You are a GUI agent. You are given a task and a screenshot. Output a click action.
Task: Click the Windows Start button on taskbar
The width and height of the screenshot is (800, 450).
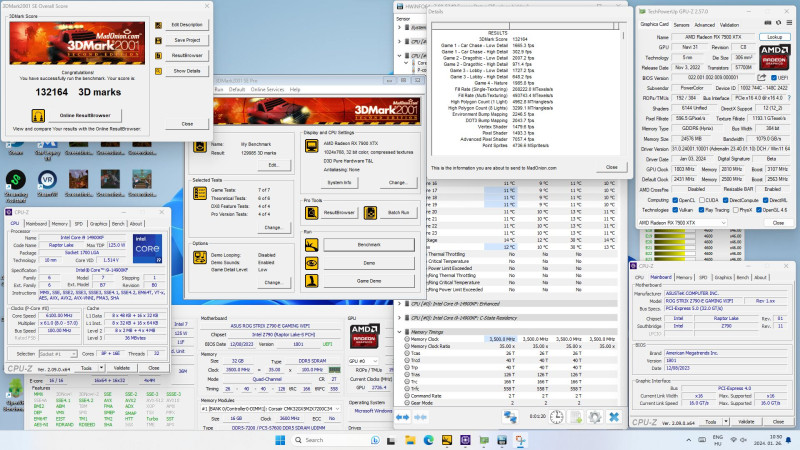pyautogui.click(x=280, y=440)
